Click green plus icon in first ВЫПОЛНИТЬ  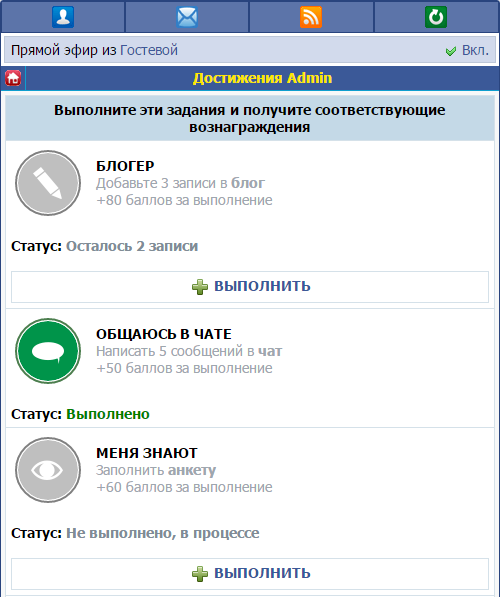[200, 287]
